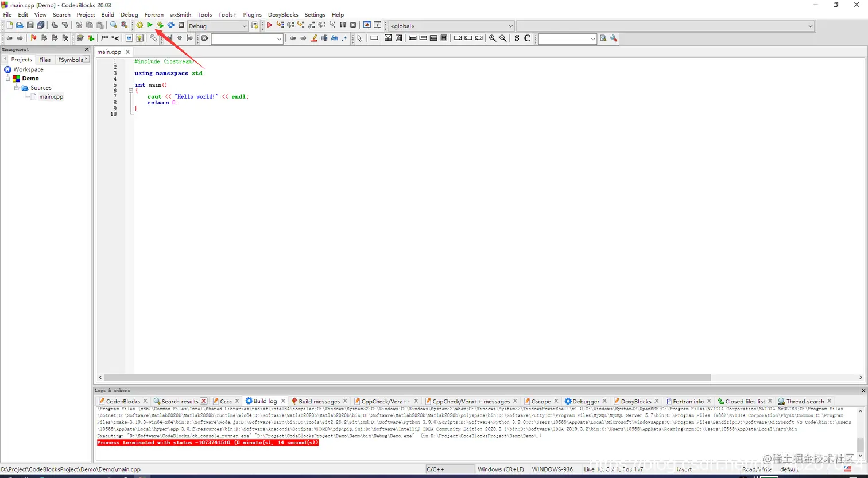
Task: Toggle bookmark with the red flag icon
Action: coord(33,38)
